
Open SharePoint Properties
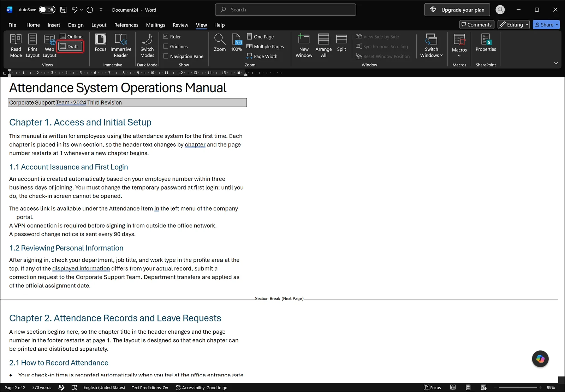[x=486, y=43]
